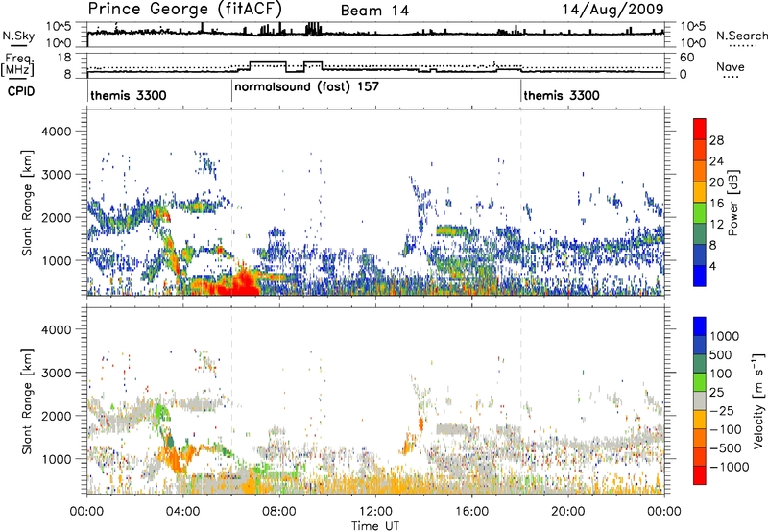This screenshot has width=768, height=532.
Task: Click the 'Time UT' axis title
Action: (x=375, y=526)
